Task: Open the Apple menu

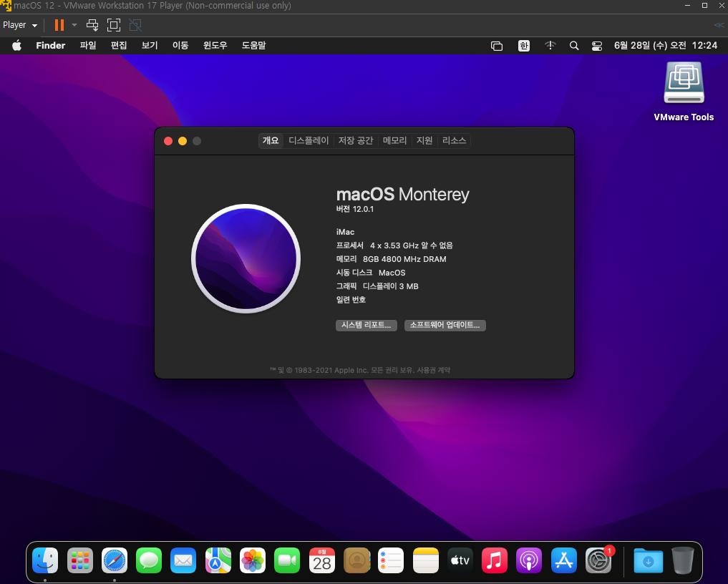Action: tap(16, 46)
